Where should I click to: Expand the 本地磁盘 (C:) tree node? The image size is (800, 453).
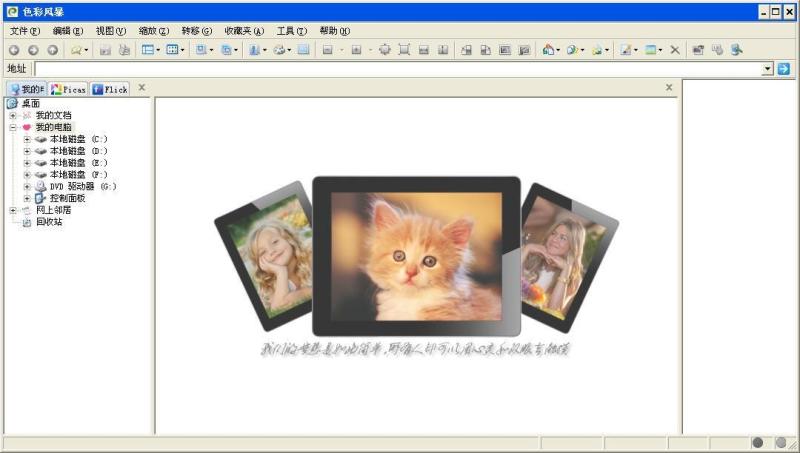(x=27, y=139)
